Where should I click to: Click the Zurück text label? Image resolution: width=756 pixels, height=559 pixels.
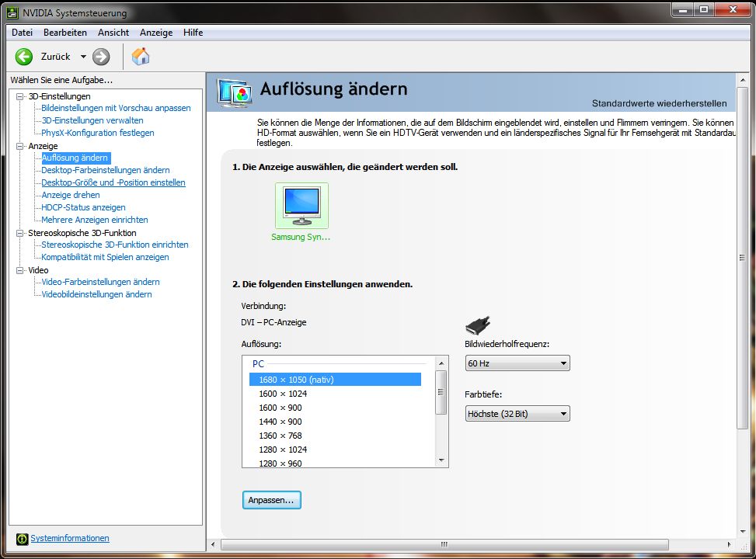click(x=55, y=57)
